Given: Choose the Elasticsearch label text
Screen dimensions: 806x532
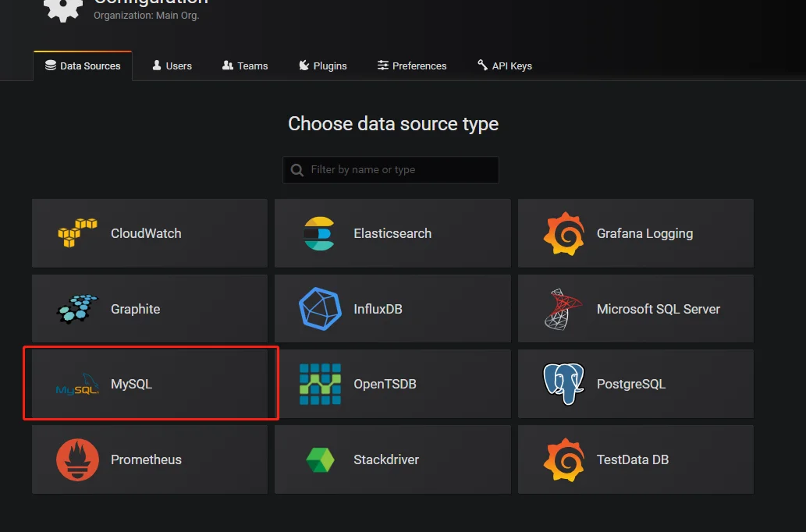Looking at the screenshot, I should [x=392, y=233].
